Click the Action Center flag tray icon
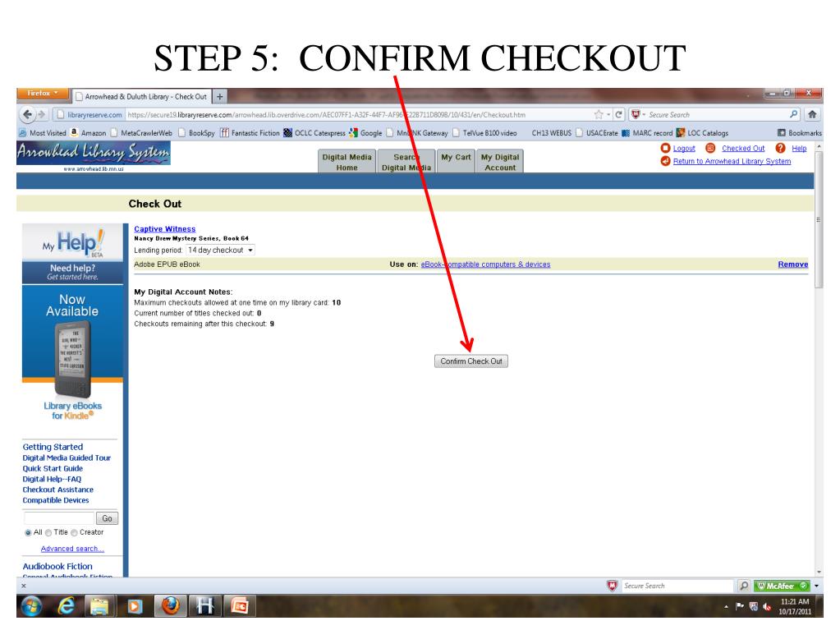Image resolution: width=840 pixels, height=630 pixels. (x=740, y=606)
